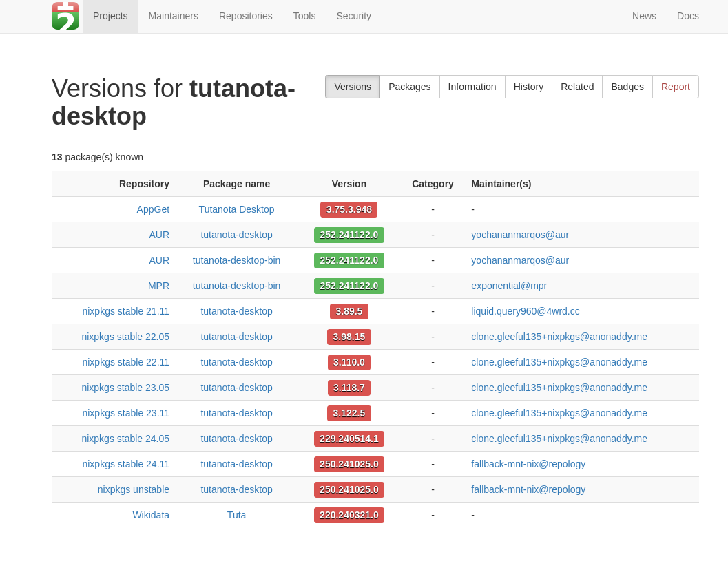Open the Security navigation link

[x=353, y=16]
